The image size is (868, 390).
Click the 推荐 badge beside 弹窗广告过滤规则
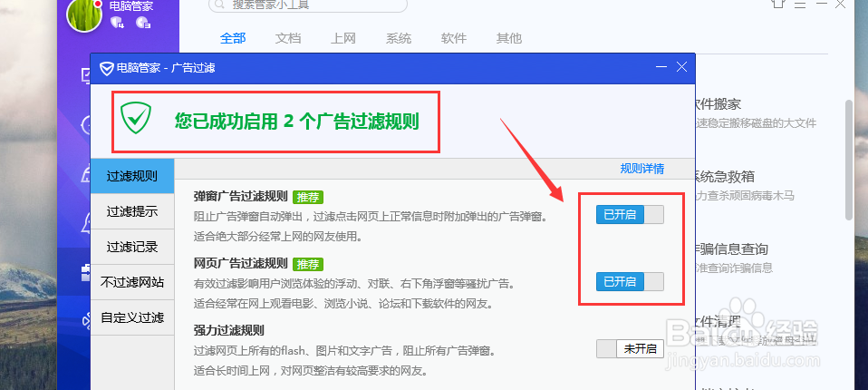tap(308, 197)
